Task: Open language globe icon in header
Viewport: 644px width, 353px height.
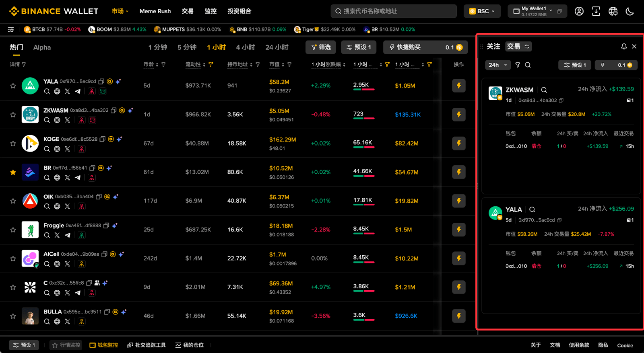Action: point(613,11)
